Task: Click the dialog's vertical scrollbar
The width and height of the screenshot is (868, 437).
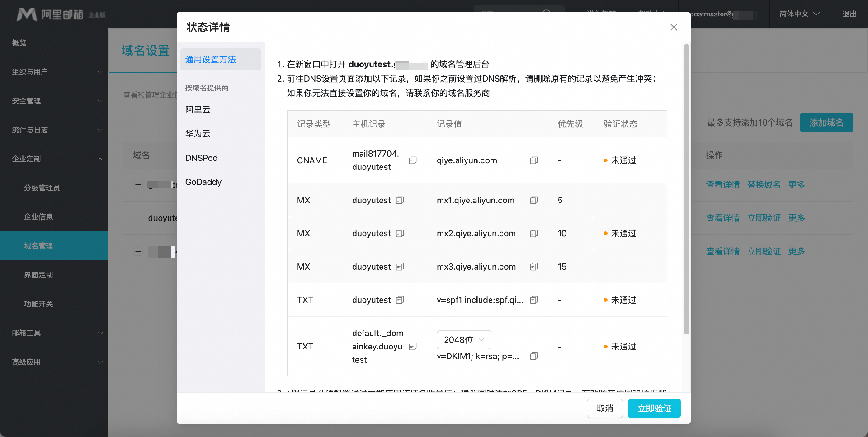Action: click(x=686, y=190)
